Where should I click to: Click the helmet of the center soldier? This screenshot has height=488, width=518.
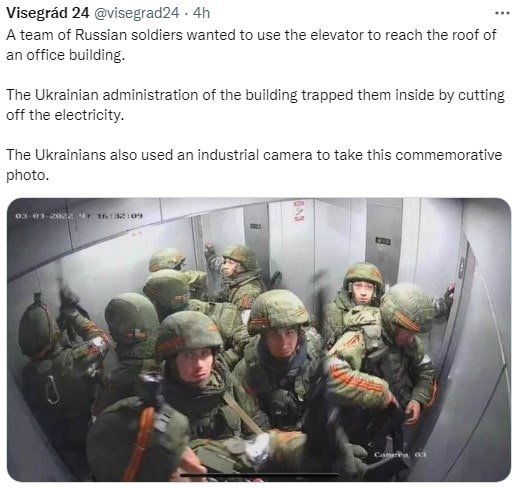(278, 311)
